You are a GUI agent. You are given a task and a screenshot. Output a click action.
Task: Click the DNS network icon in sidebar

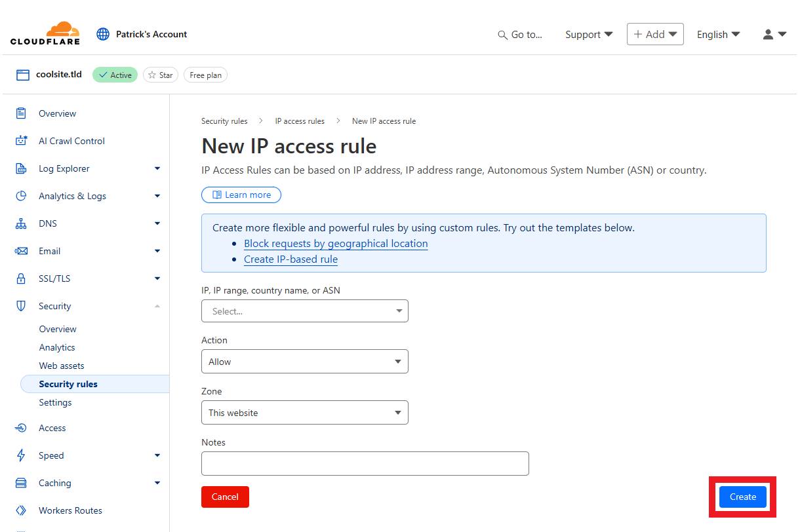tap(21, 223)
